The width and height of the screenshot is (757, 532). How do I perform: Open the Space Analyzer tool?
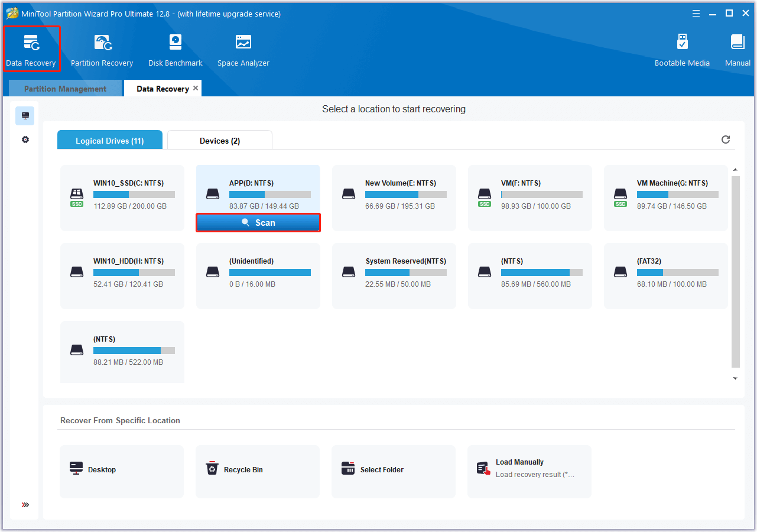point(243,49)
